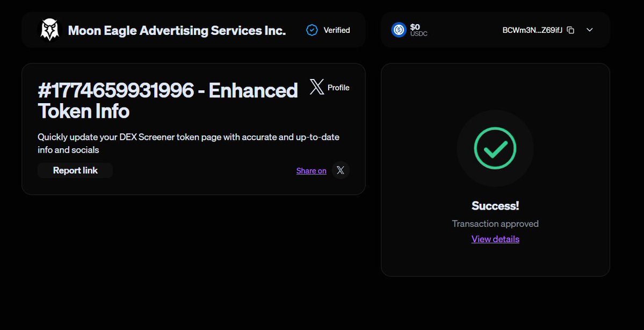Click the Verified label text

[337, 30]
